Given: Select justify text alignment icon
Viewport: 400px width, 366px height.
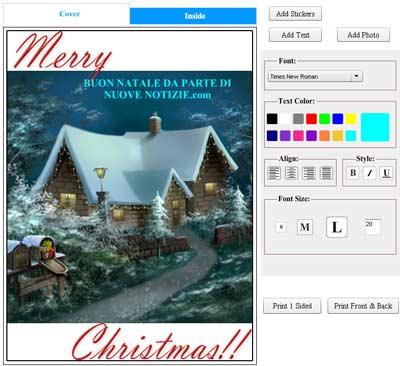Looking at the screenshot, I should pyautogui.click(x=326, y=173).
